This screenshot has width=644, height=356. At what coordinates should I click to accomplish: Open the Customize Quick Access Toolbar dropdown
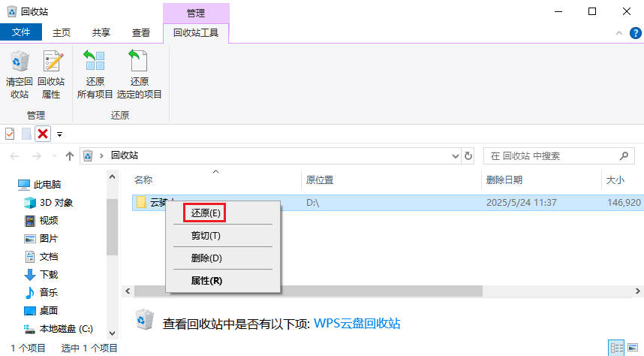pyautogui.click(x=59, y=134)
